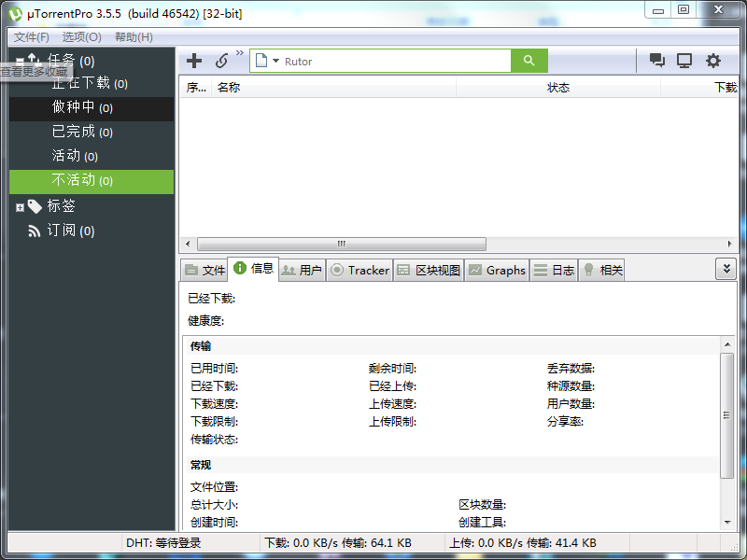Image resolution: width=747 pixels, height=560 pixels.
Task: Sort by the 状态 column header
Action: coord(558,87)
